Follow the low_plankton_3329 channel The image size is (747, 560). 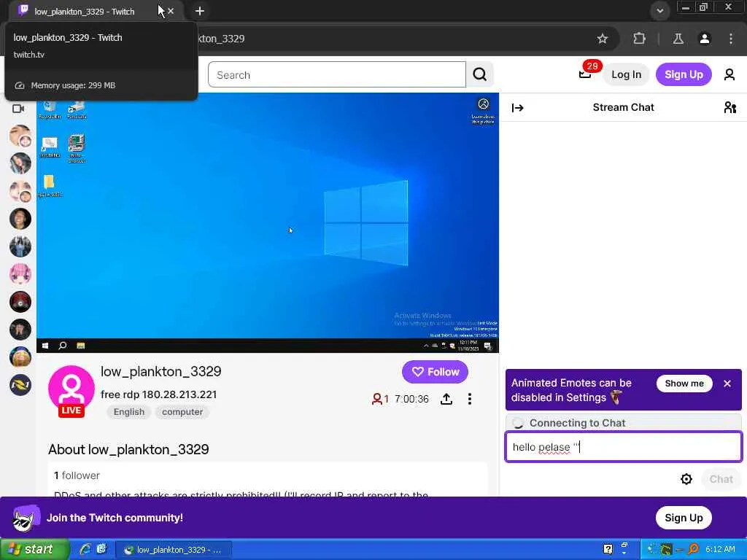pos(435,372)
